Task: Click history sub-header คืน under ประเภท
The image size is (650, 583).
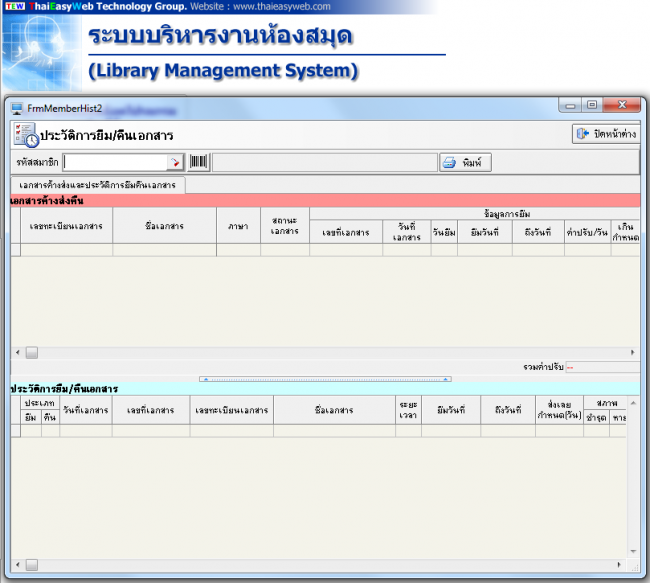Action: coord(50,417)
